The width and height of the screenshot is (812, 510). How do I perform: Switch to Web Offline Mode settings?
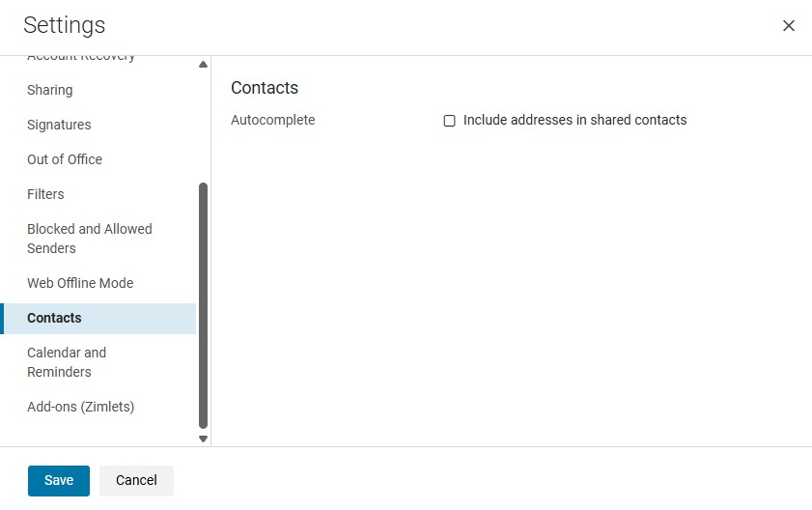[x=80, y=283]
